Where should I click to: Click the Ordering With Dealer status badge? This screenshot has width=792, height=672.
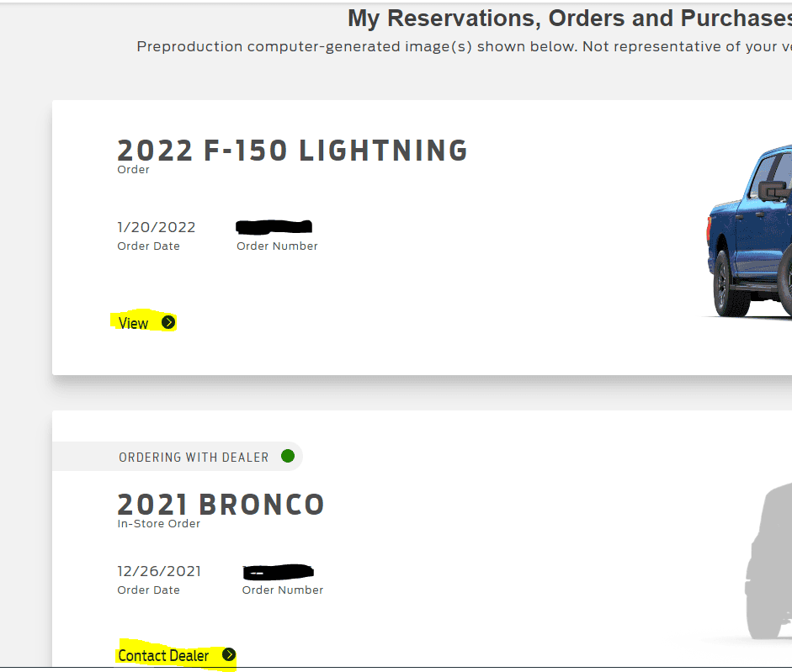194,458
